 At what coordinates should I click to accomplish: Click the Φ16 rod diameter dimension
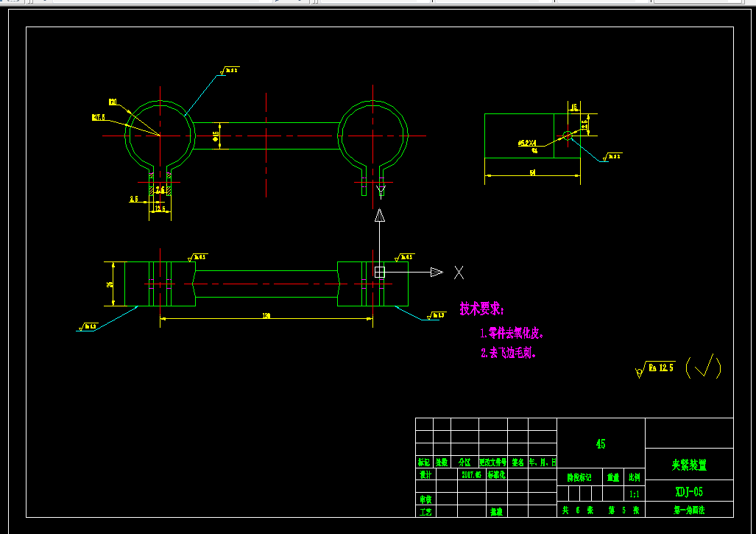coord(216,136)
